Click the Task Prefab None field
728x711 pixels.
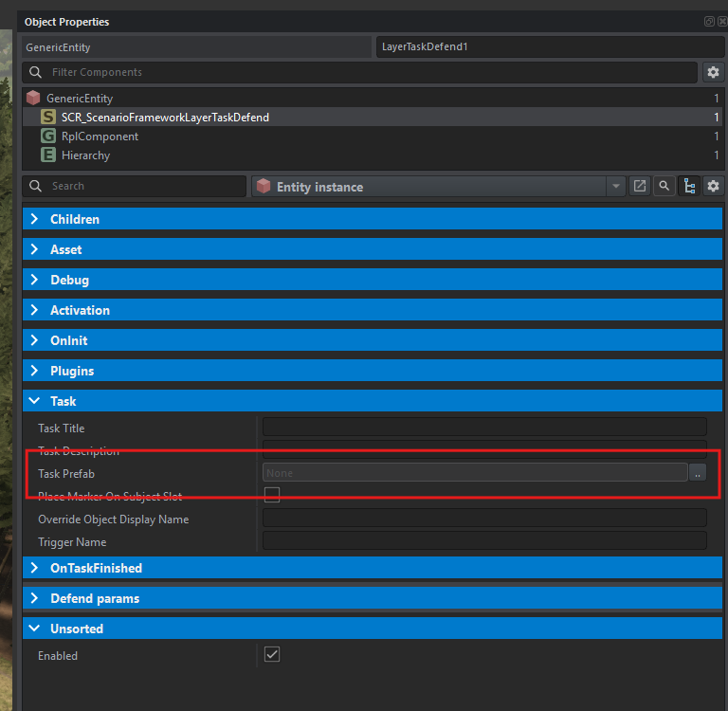475,472
